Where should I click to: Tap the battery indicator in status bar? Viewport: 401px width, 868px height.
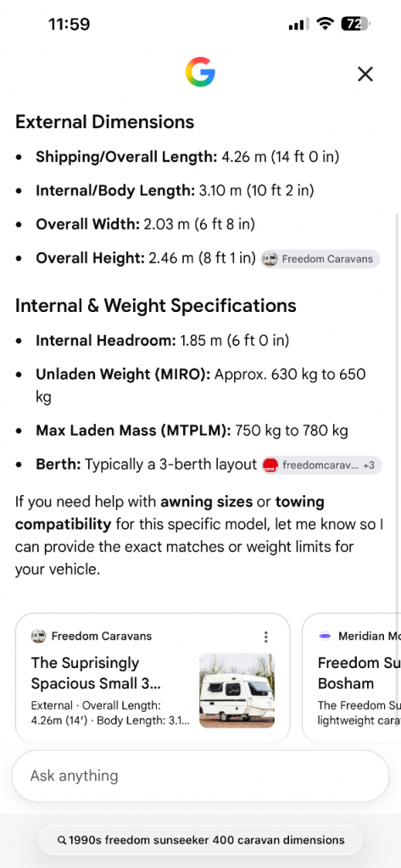click(355, 24)
